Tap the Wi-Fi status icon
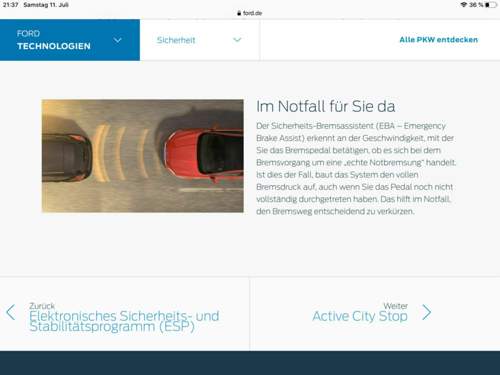 click(464, 5)
